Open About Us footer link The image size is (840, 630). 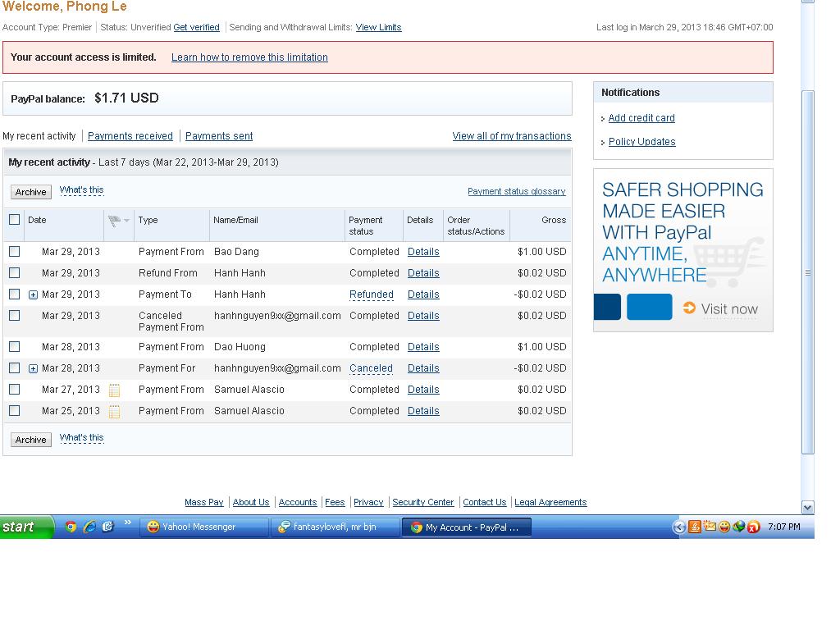[x=251, y=503]
